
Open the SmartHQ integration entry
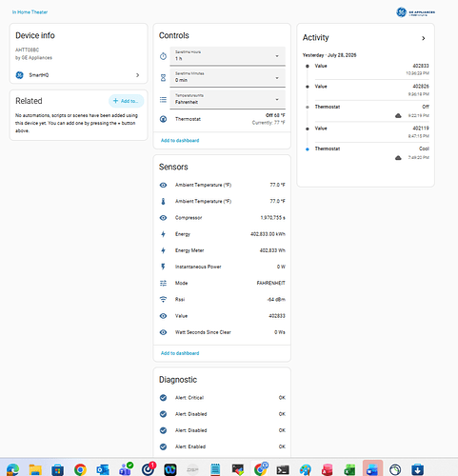click(78, 75)
